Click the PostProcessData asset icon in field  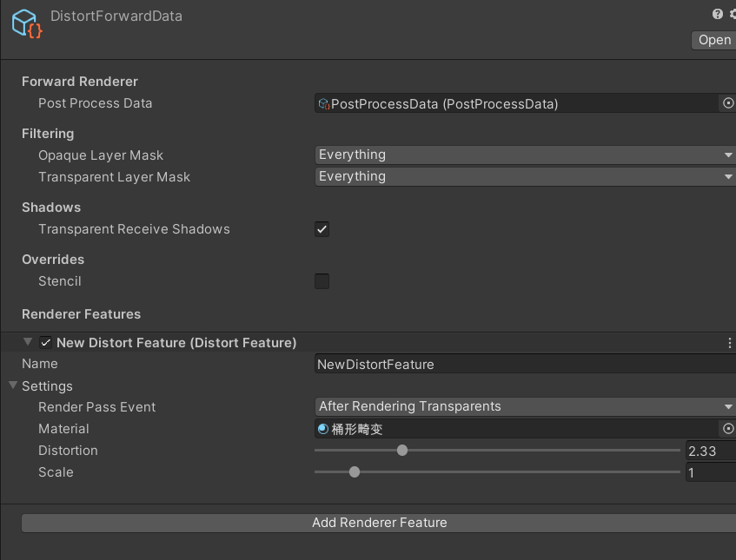click(x=324, y=103)
